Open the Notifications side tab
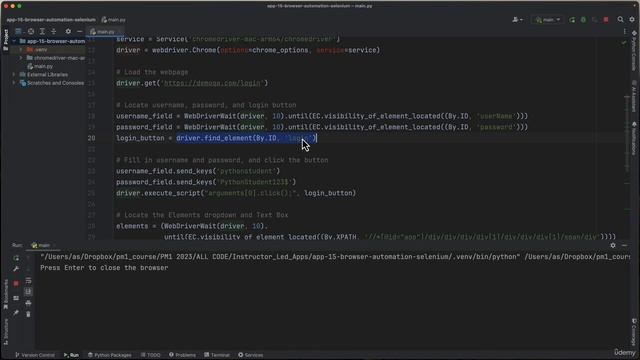This screenshot has height=360, width=640. point(634,139)
